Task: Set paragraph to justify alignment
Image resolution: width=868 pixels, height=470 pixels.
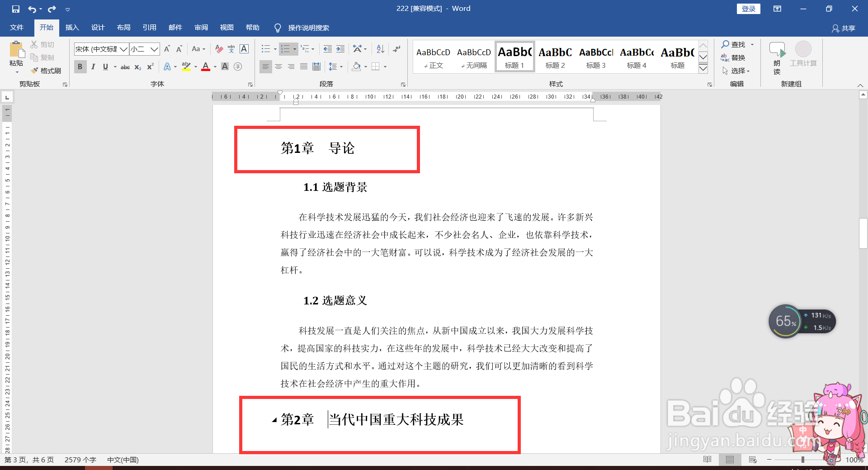Action: 304,66
